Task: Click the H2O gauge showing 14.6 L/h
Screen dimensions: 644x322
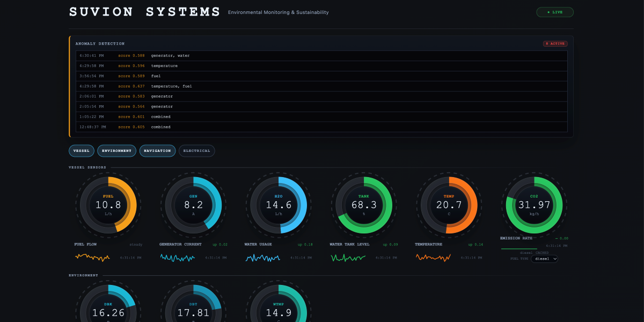Action: (279, 205)
